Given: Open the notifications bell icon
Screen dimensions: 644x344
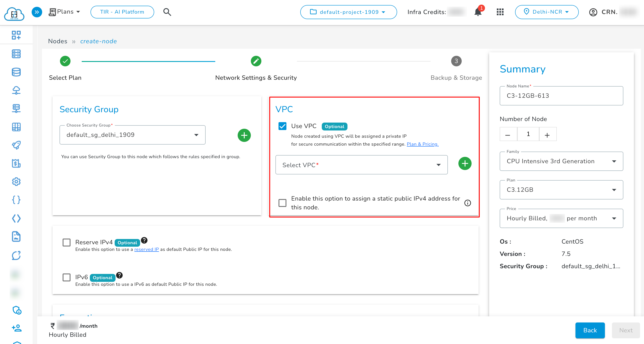Looking at the screenshot, I should pos(478,12).
